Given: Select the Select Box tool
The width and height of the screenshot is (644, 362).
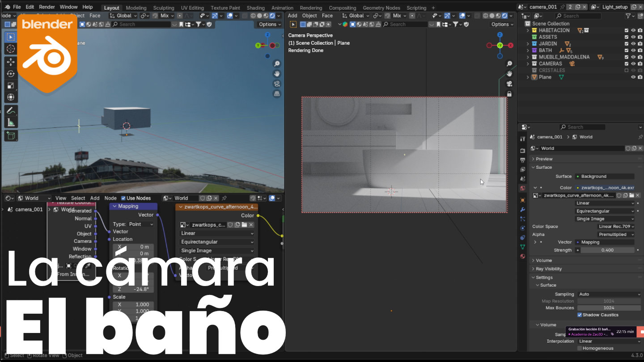Looking at the screenshot, I should click(x=11, y=37).
